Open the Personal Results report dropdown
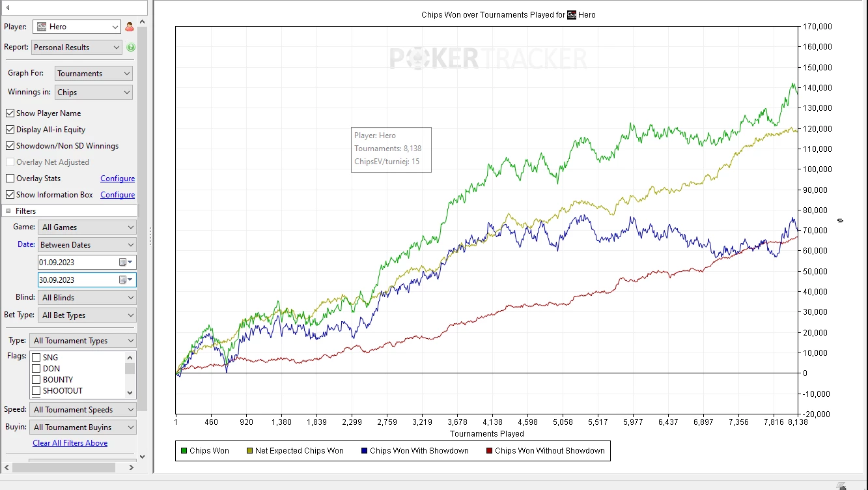This screenshot has width=868, height=490. (x=77, y=48)
